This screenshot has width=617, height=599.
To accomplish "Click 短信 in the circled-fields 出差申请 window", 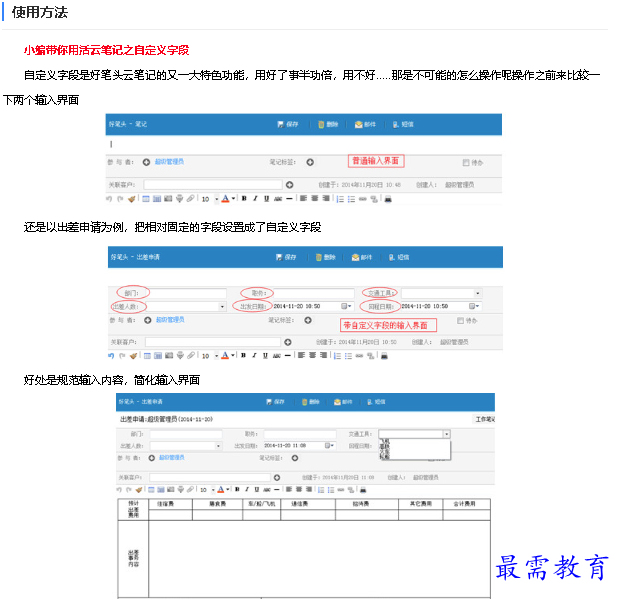I will [x=399, y=257].
